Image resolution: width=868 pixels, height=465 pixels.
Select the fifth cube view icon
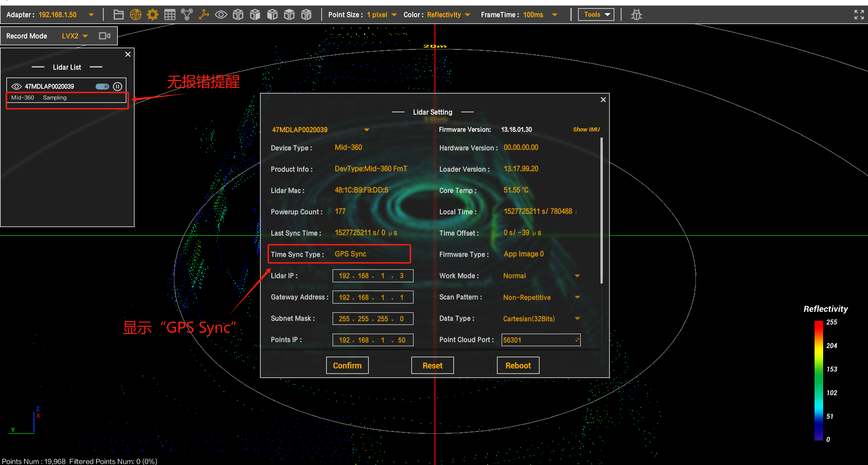pos(306,15)
